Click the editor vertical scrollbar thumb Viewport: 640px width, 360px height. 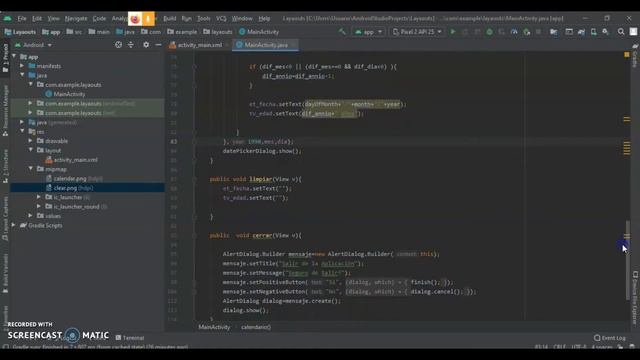point(628,260)
